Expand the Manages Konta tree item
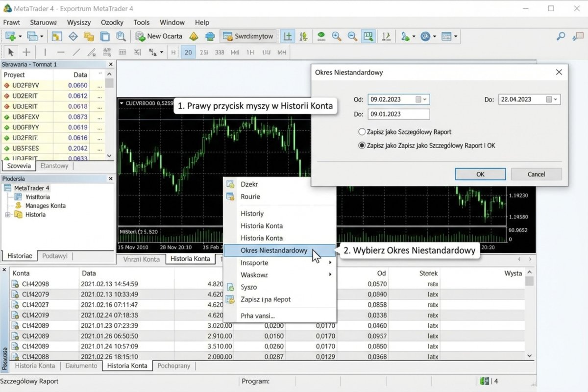The image size is (588, 392). (x=45, y=206)
